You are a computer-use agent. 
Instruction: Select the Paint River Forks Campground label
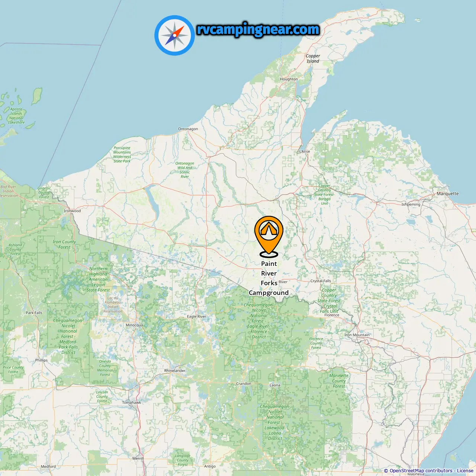click(268, 278)
